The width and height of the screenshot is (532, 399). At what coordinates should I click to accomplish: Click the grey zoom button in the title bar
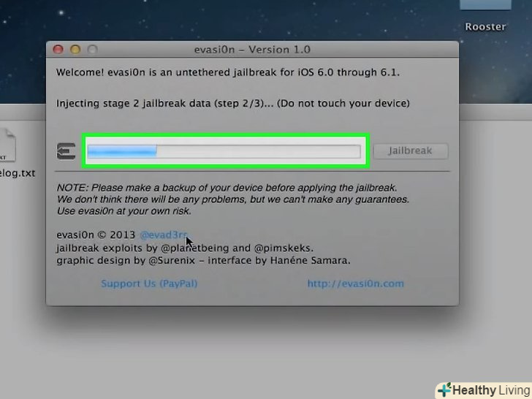[93, 50]
